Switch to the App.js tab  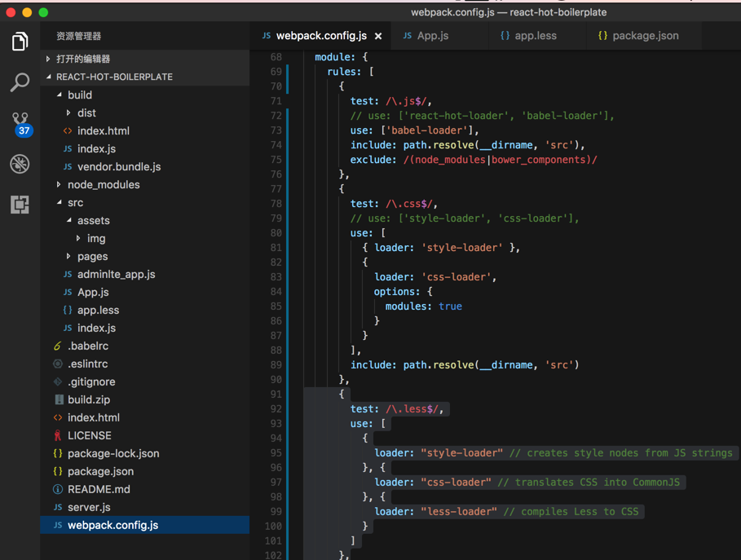[432, 36]
